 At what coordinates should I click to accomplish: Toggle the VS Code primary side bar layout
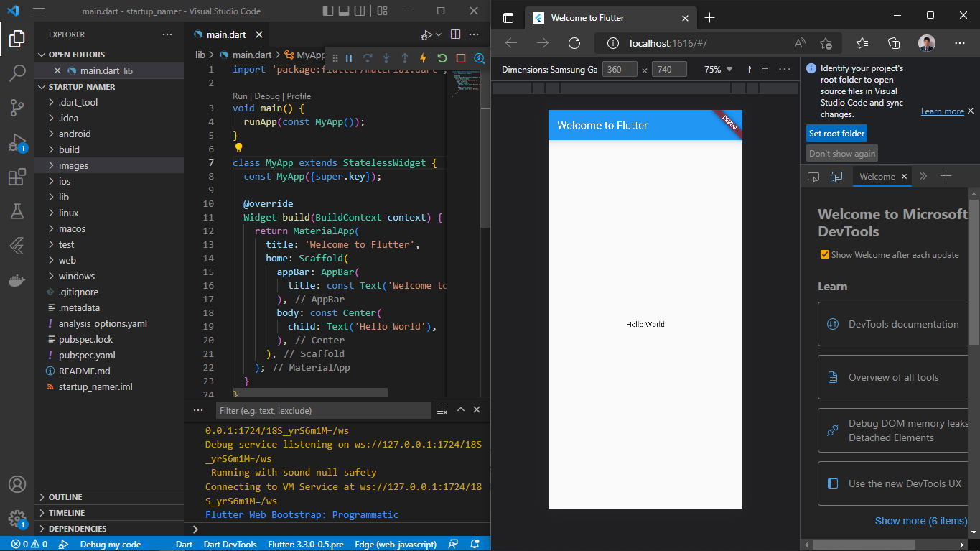pyautogui.click(x=328, y=11)
